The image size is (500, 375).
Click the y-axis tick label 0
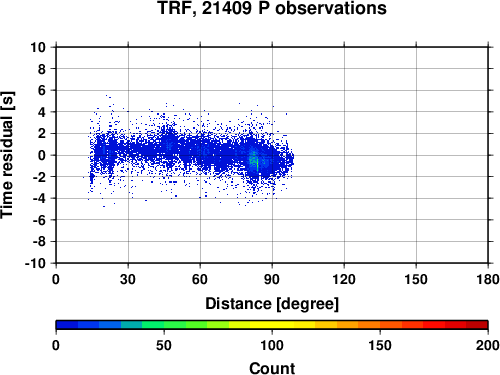42,155
